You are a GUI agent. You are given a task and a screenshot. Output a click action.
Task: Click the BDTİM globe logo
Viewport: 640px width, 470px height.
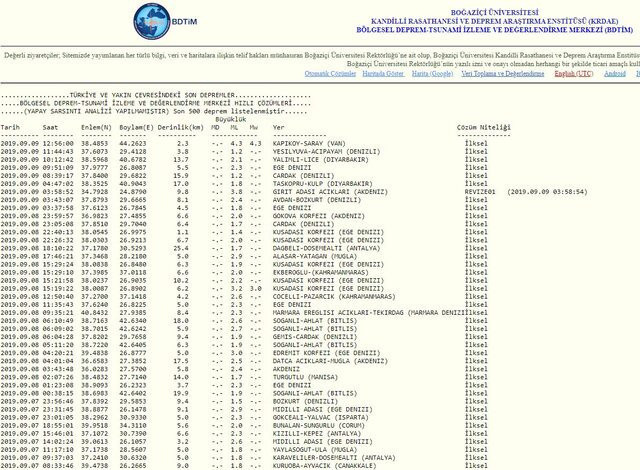152,22
